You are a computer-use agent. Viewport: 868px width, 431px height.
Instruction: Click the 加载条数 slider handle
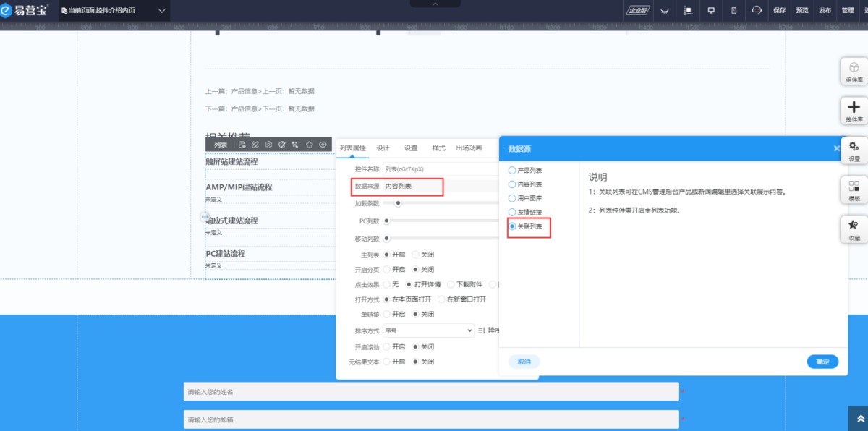(x=398, y=203)
